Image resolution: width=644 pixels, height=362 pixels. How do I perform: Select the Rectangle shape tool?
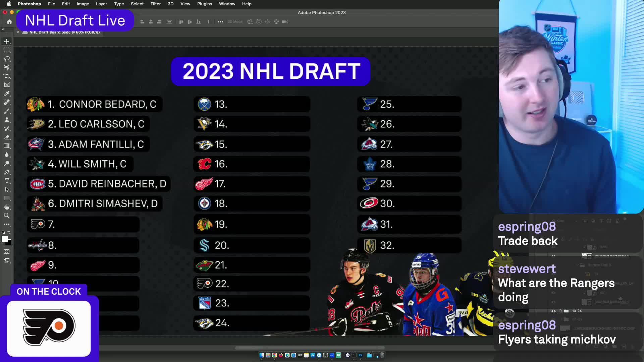click(7, 198)
